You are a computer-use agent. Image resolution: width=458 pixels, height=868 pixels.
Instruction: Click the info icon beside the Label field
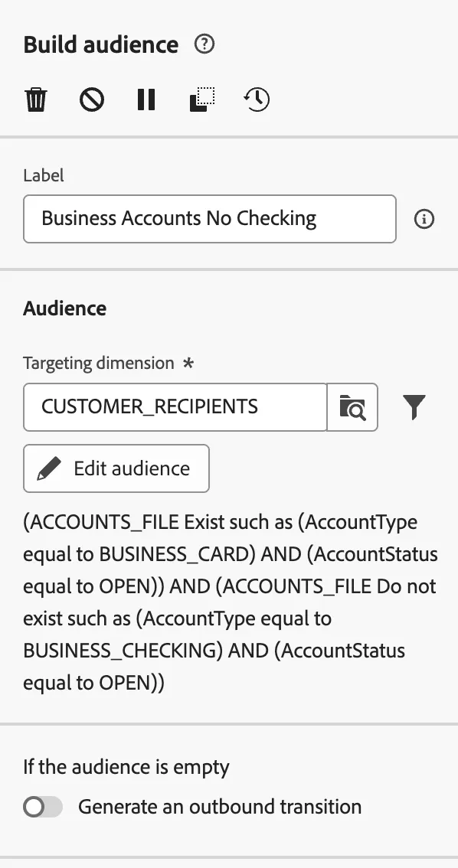tap(424, 219)
